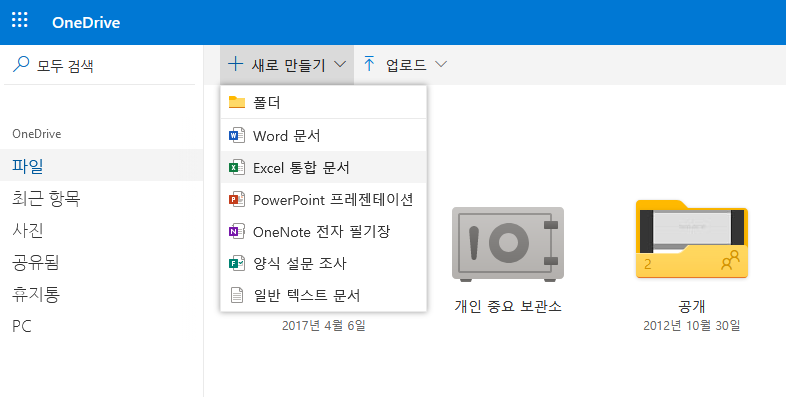Create a new Excel 통합 문서
This screenshot has height=397, width=786.
[323, 167]
